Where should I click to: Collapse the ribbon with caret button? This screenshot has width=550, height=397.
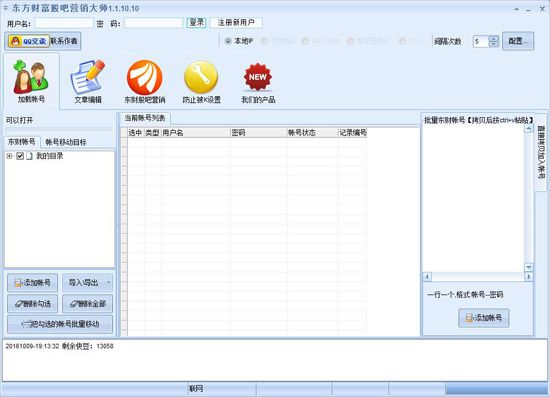coord(517,9)
